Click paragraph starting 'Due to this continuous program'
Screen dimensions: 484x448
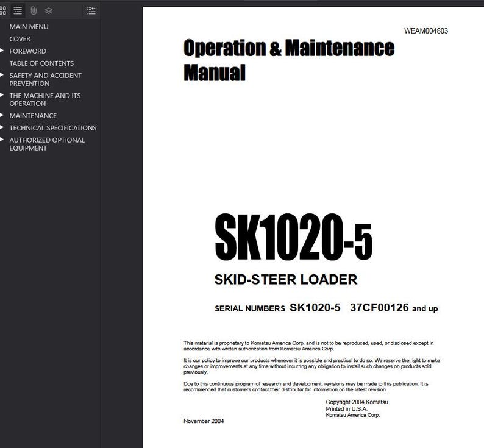(x=306, y=387)
